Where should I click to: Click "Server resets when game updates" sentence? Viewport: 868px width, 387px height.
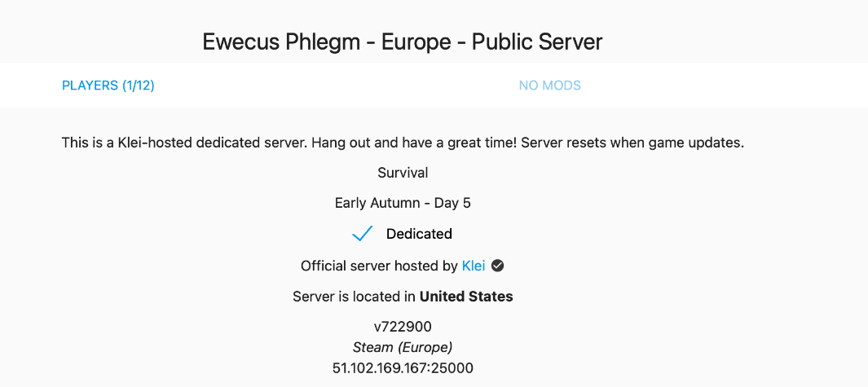point(632,143)
